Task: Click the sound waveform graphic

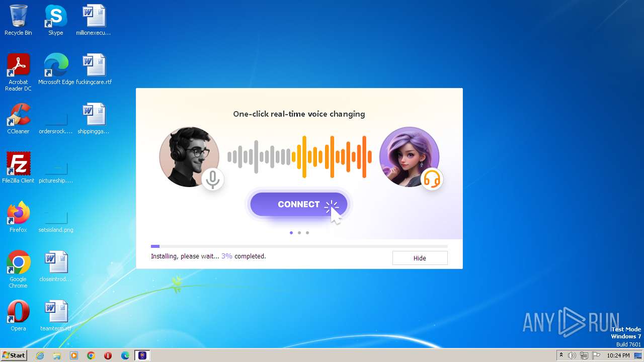Action: click(x=299, y=157)
